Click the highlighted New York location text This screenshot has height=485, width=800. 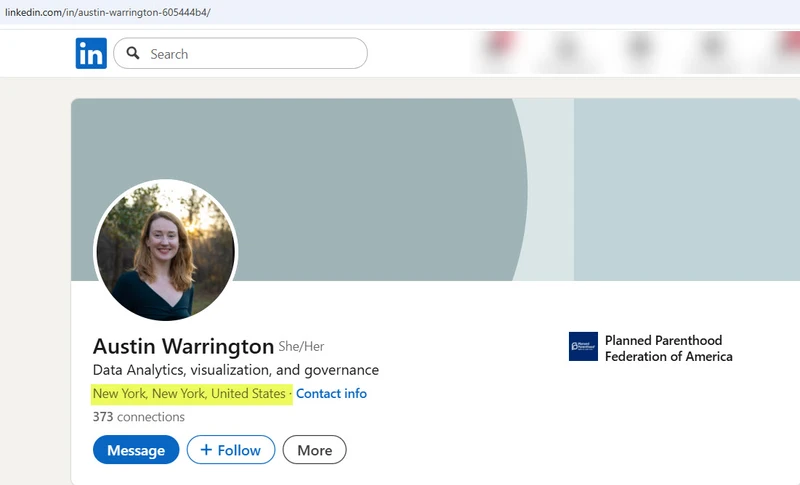[x=189, y=394]
